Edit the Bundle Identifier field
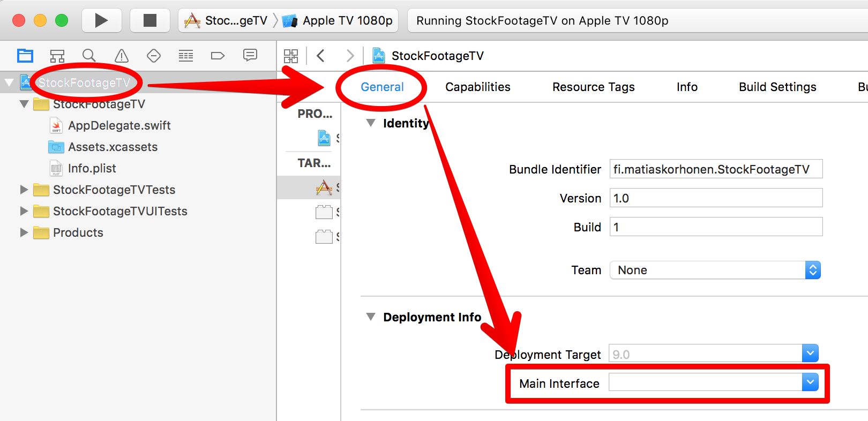The width and height of the screenshot is (868, 421). [x=716, y=169]
